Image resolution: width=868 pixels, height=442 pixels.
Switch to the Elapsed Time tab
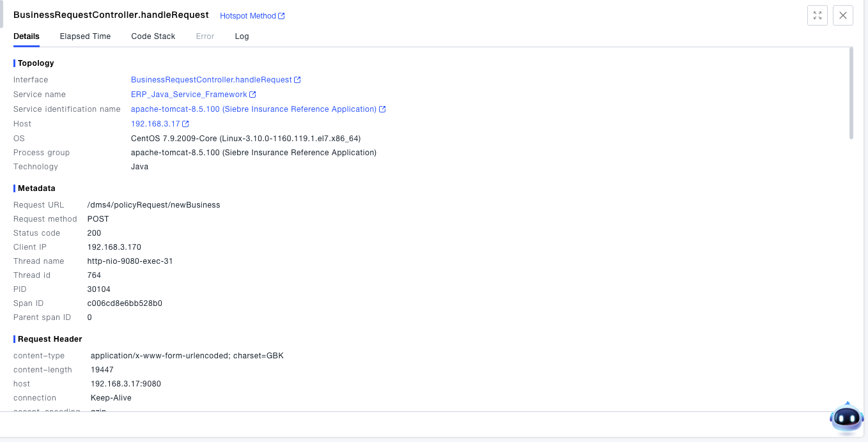85,36
